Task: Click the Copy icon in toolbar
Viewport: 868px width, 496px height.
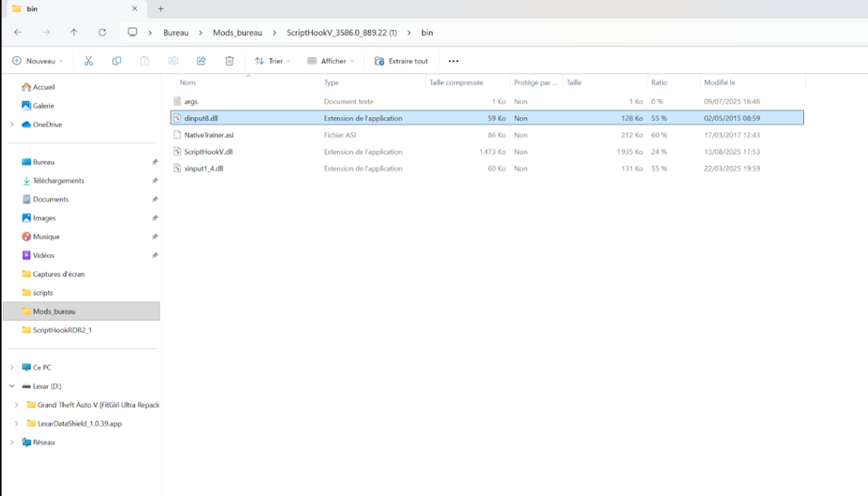Action: 117,61
